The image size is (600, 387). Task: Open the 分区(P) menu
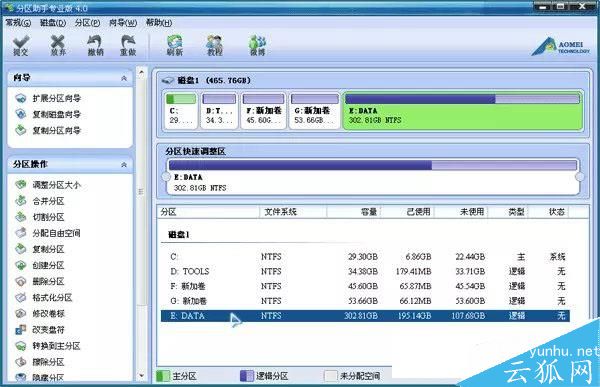click(87, 23)
